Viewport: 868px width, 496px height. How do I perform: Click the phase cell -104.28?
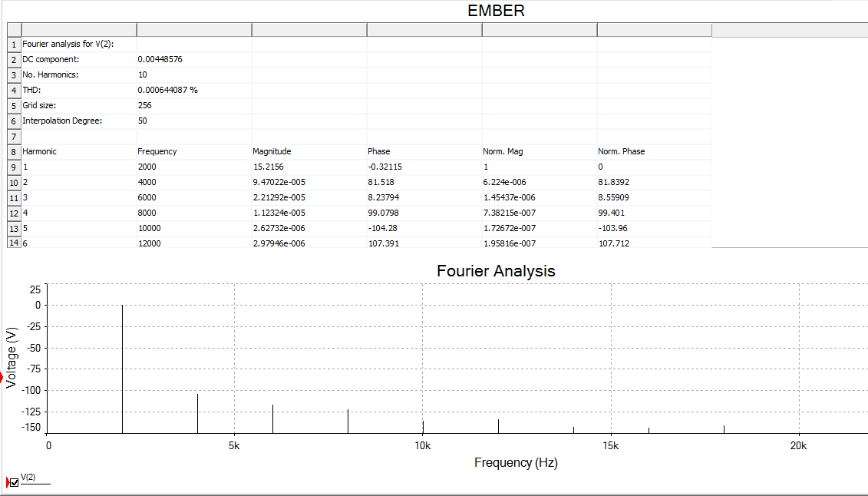(x=424, y=228)
